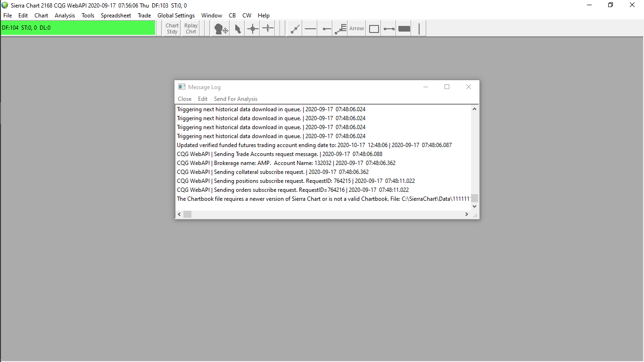Select the thin crosshair with arrows tool

click(268, 29)
